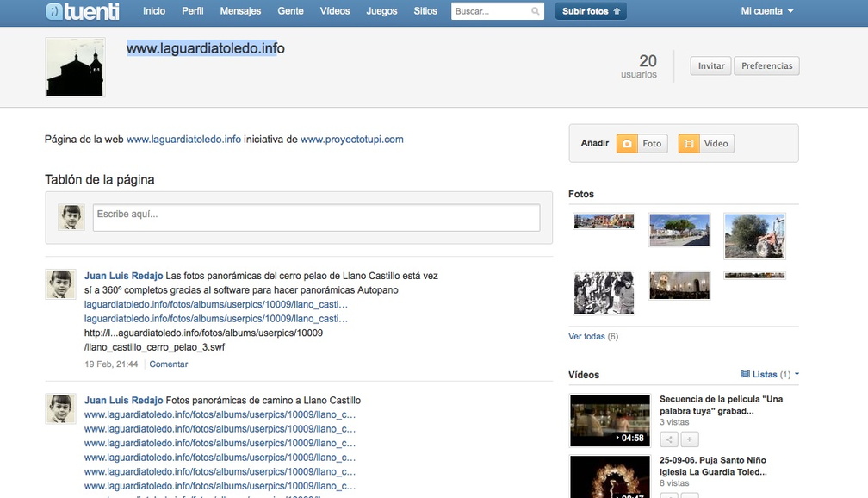This screenshot has width=868, height=498.
Task: Click the '20 usuarios' count
Action: point(639,66)
